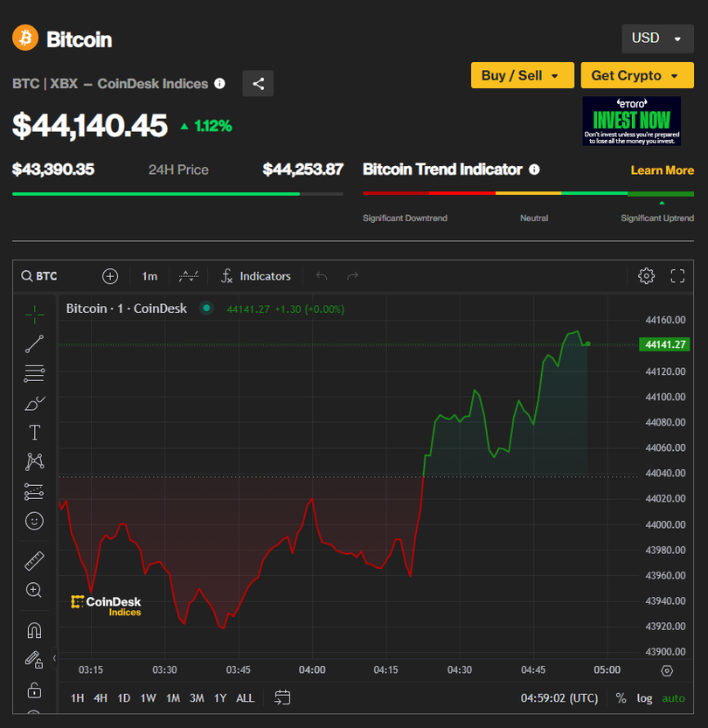Expand the Get Crypto dropdown
The height and width of the screenshot is (728, 708).
[635, 75]
